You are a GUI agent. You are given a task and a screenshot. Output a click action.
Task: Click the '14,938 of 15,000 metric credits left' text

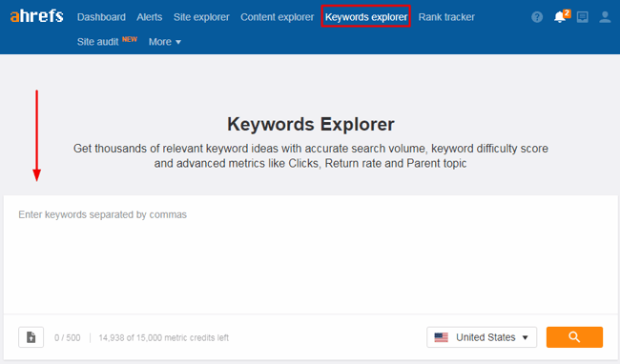164,338
